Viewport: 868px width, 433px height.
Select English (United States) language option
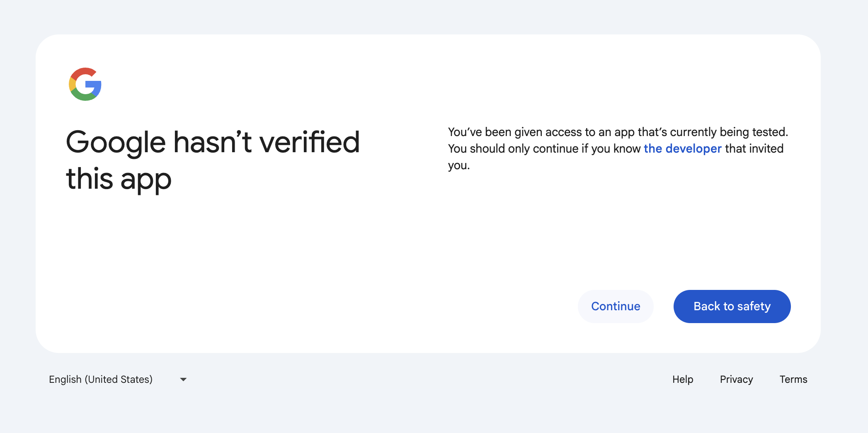coord(100,379)
